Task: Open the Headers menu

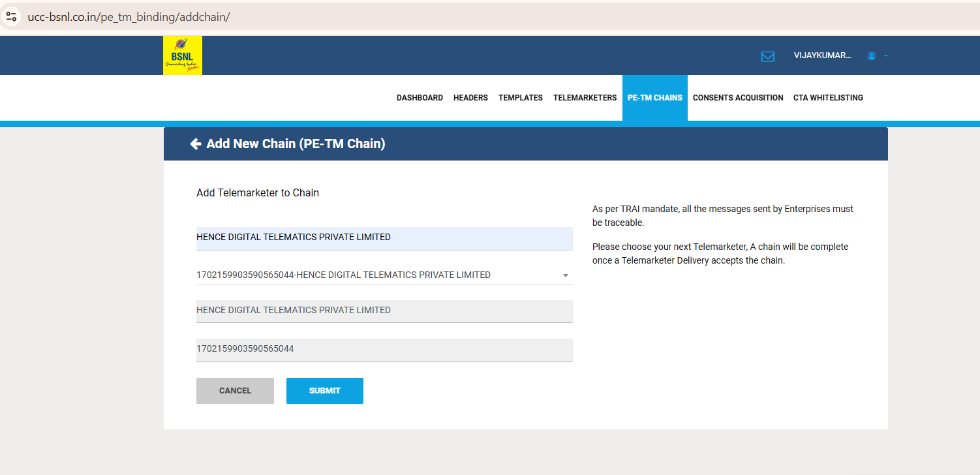Action: (x=470, y=98)
